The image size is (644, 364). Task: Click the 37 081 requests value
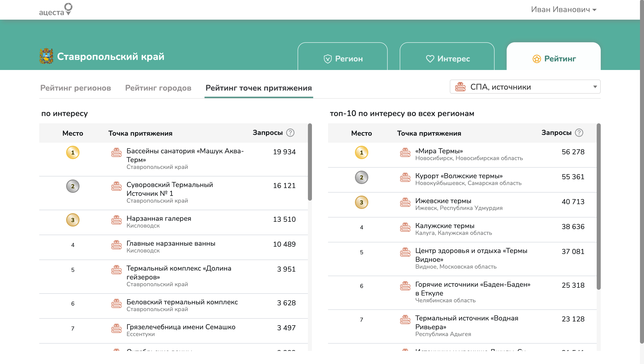(x=573, y=252)
